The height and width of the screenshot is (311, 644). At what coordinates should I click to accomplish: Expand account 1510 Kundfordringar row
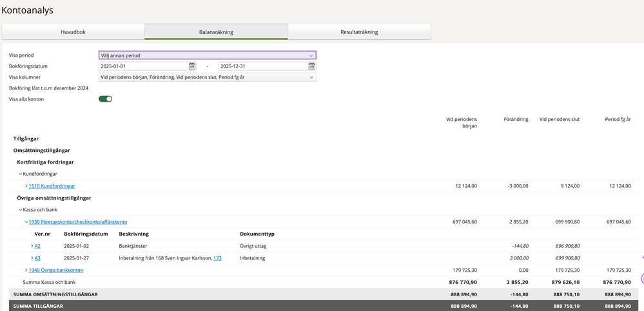coord(26,186)
